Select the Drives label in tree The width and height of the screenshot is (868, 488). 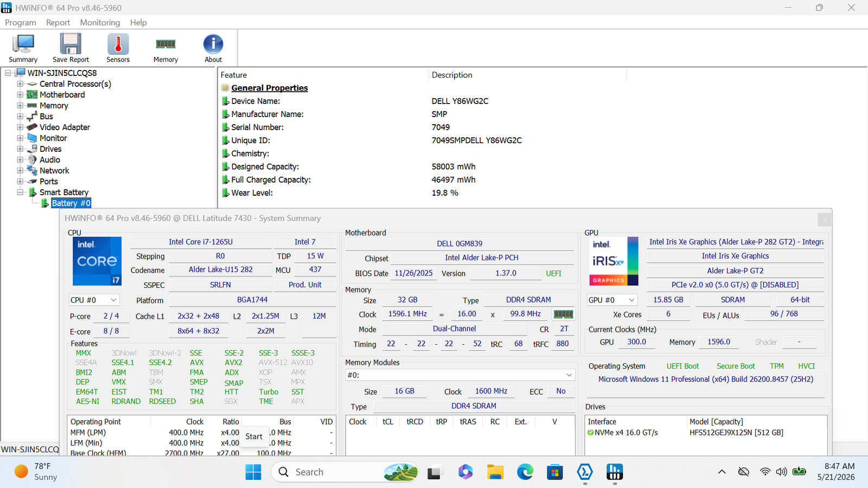click(x=50, y=149)
